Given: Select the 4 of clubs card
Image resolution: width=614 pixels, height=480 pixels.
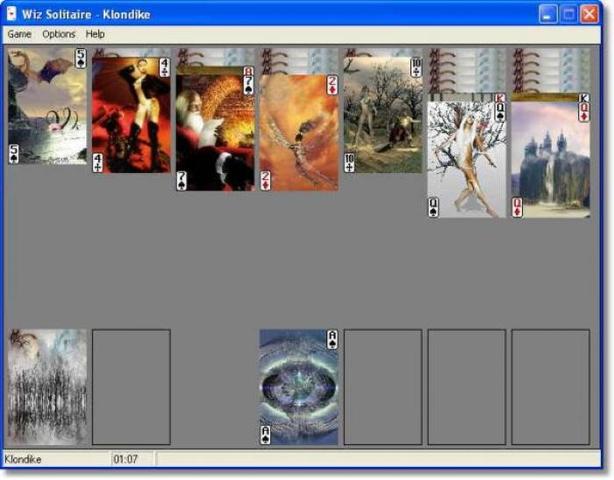Looking at the screenshot, I should (131, 116).
